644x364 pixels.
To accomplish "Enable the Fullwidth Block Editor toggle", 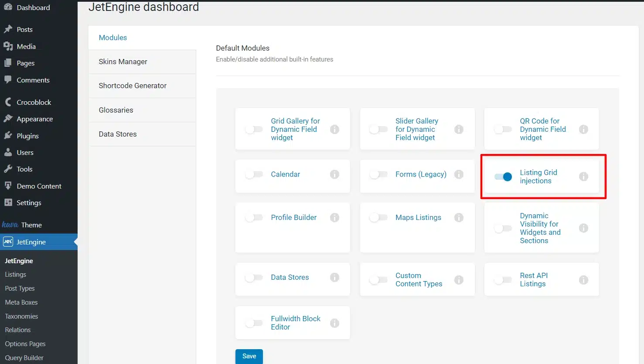I will 254,323.
